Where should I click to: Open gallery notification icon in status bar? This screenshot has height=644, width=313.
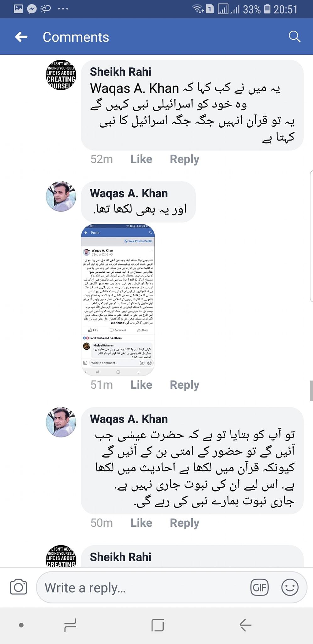tap(19, 8)
